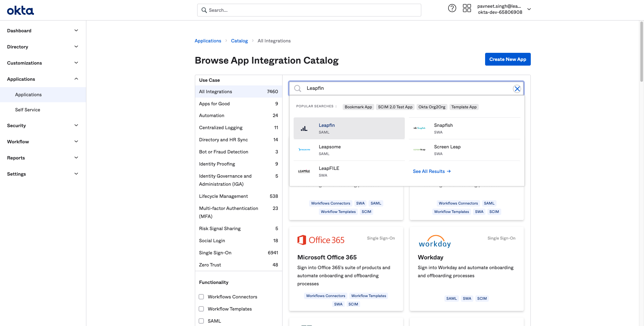644x326 pixels.
Task: Open the help question mark icon
Action: click(452, 8)
